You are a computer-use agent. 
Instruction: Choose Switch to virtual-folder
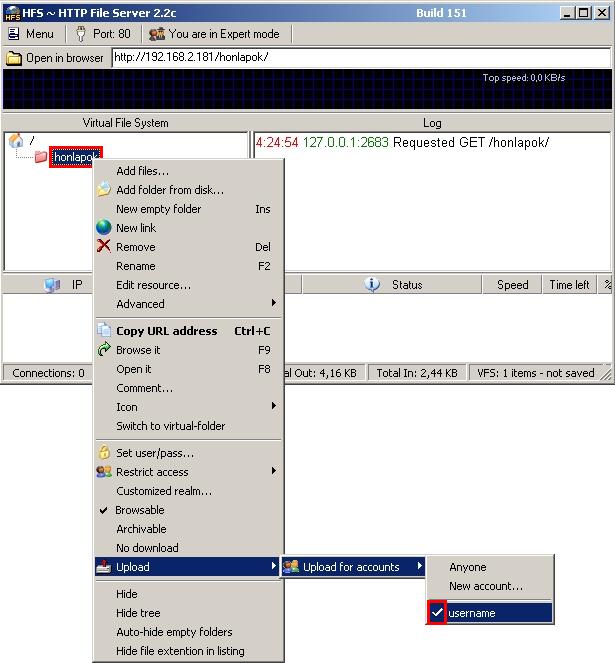click(188, 426)
